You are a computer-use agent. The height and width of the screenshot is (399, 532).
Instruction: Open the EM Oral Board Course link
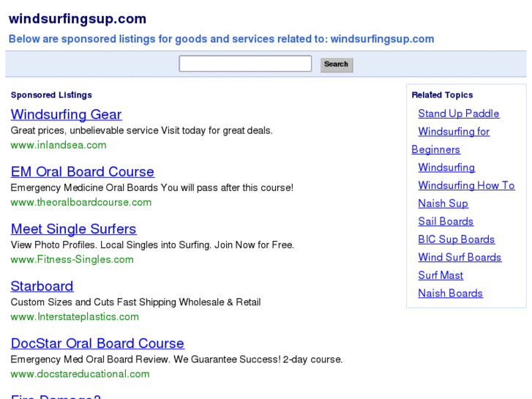click(83, 171)
